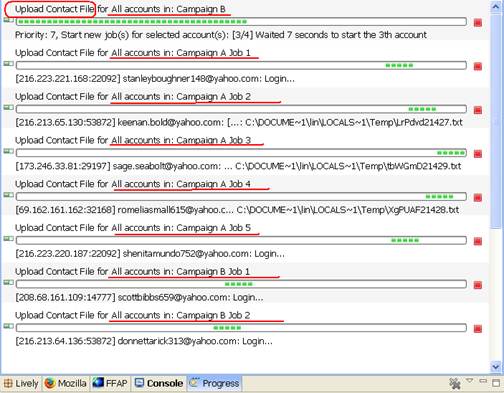Cancel the Campaign A Job 1 upload
Viewport: 504px width, 393px height.
(478, 66)
